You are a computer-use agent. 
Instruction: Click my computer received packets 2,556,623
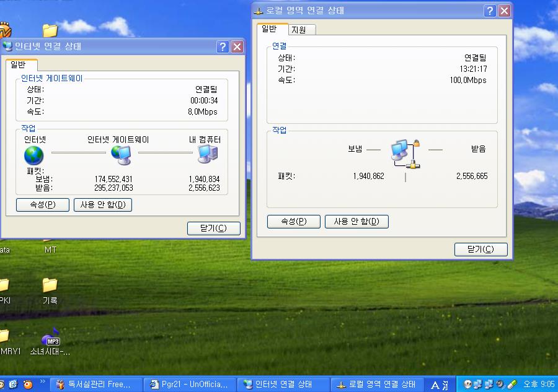click(204, 188)
